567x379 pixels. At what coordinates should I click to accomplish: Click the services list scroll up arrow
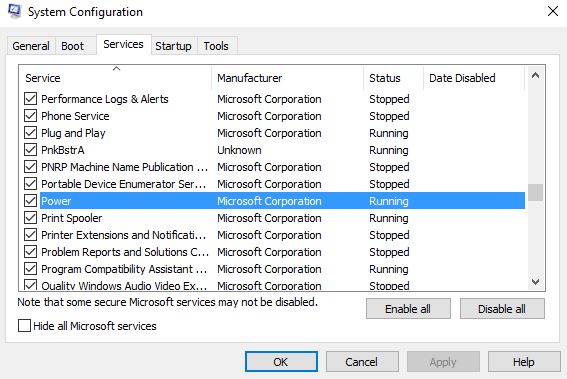pos(536,76)
